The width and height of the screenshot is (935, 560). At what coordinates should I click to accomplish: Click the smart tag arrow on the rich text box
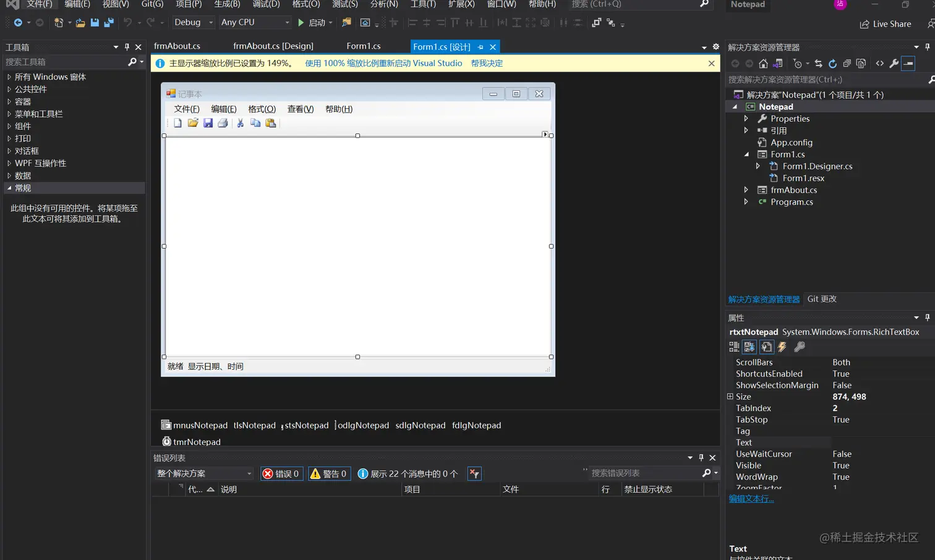click(x=545, y=134)
